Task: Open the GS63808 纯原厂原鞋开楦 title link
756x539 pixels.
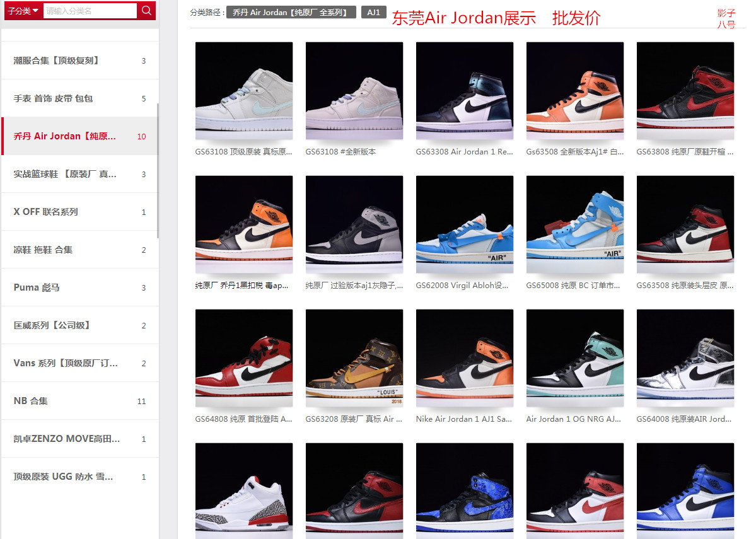Action: coord(685,152)
